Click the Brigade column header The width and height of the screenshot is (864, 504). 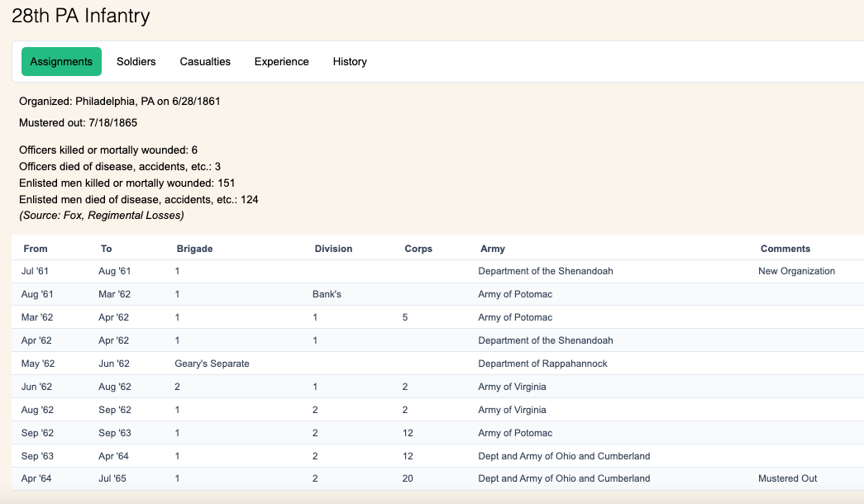pyautogui.click(x=194, y=249)
